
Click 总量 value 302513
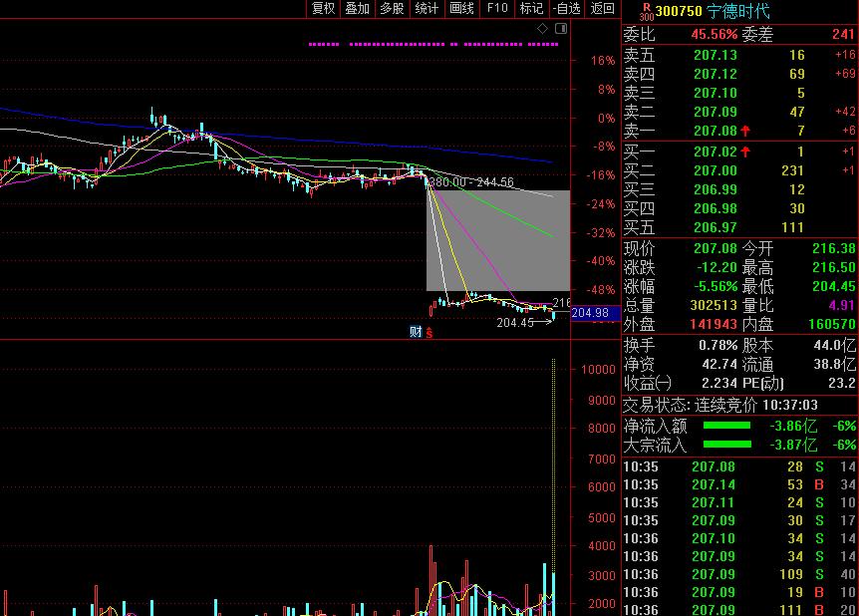(x=714, y=305)
